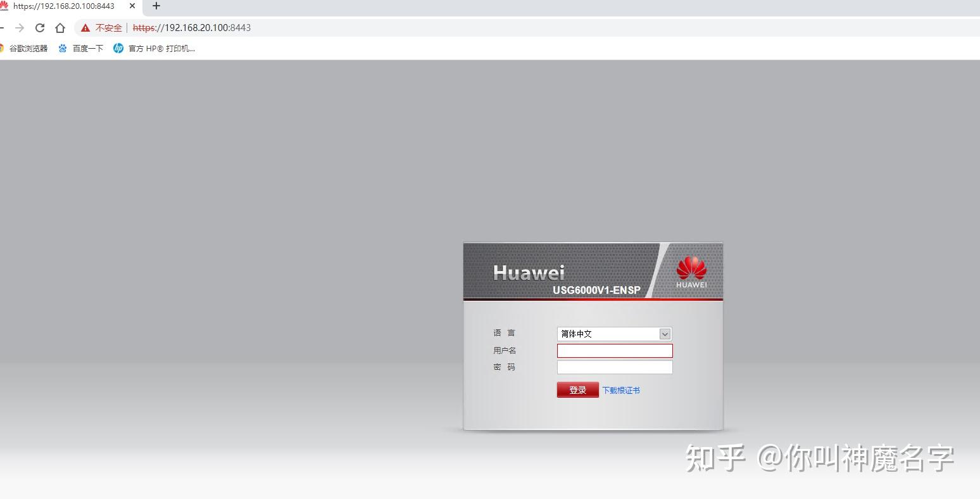The height and width of the screenshot is (499, 980).
Task: Select the 192.168.20.100:8443 browser tab
Action: (x=63, y=6)
